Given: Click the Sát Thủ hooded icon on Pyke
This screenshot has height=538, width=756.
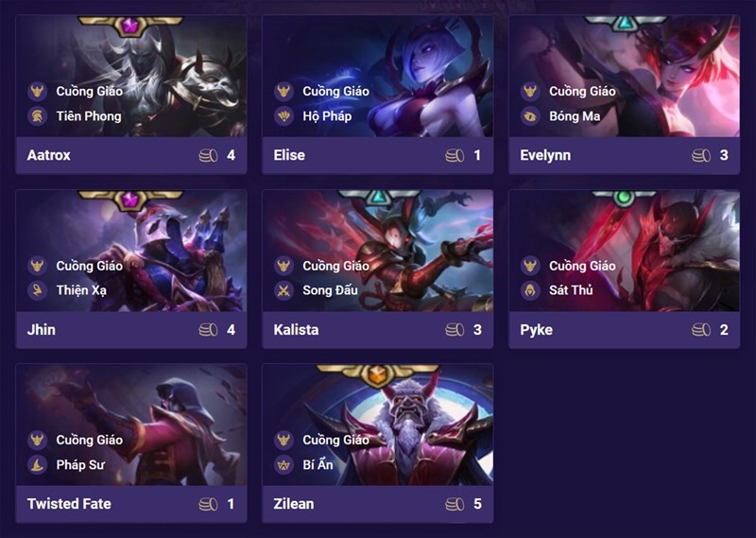Looking at the screenshot, I should tap(530, 290).
